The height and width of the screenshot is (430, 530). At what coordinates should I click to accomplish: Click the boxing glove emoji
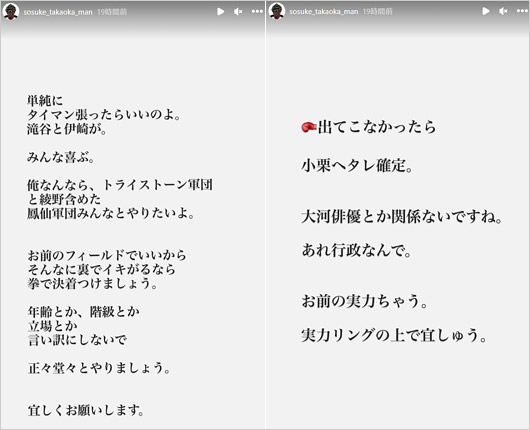coord(309,127)
